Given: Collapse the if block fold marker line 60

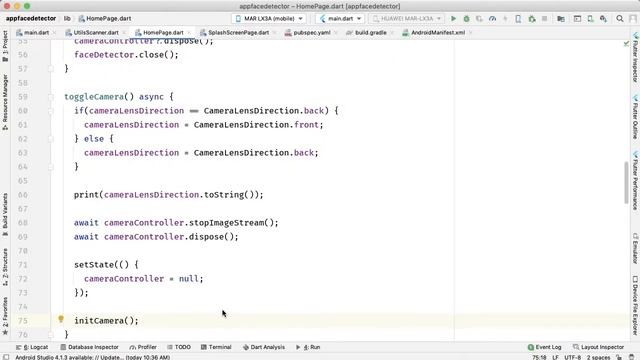Looking at the screenshot, I should point(51,111).
